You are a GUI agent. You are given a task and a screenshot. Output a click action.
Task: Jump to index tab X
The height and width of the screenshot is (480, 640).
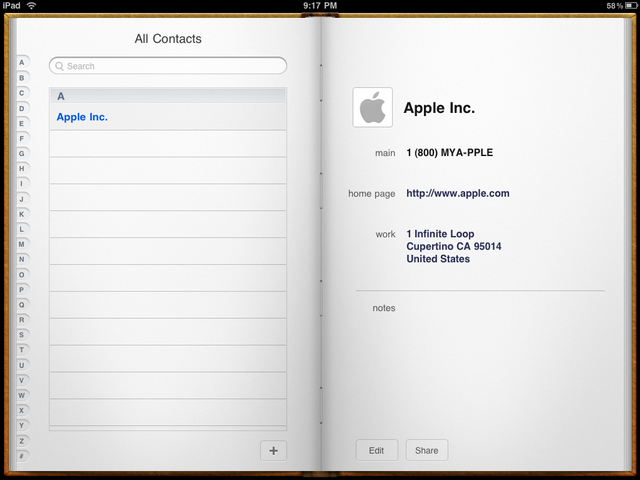point(22,411)
